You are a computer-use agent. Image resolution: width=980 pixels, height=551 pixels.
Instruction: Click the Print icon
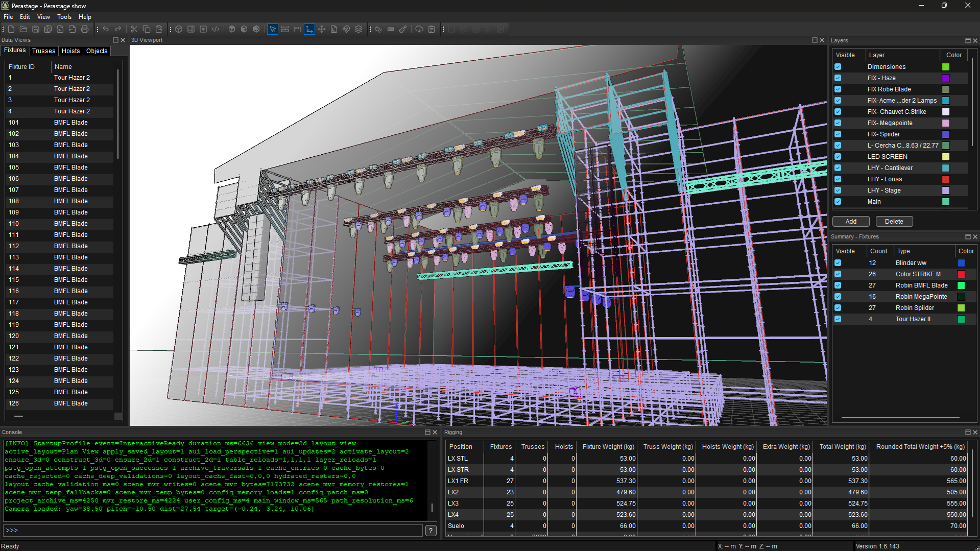point(85,29)
